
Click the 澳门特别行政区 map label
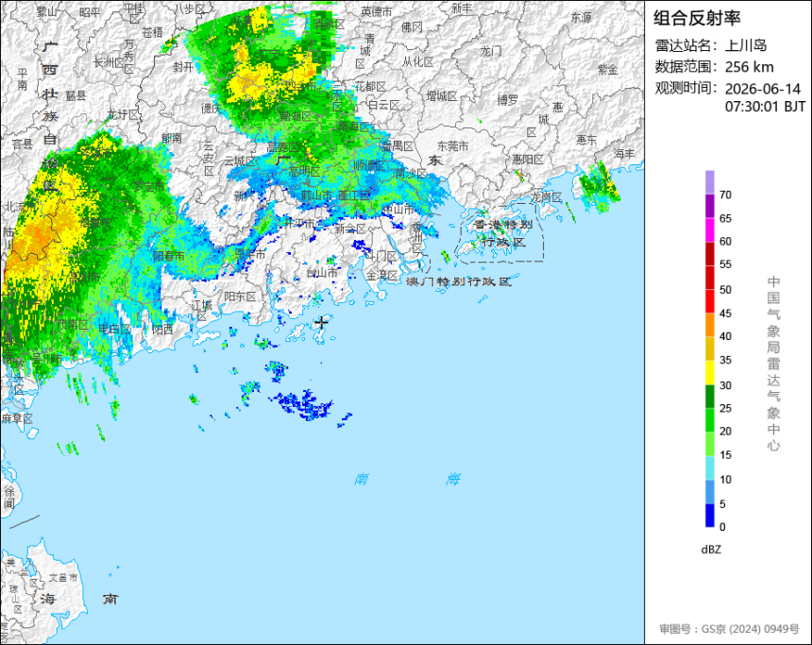459,281
